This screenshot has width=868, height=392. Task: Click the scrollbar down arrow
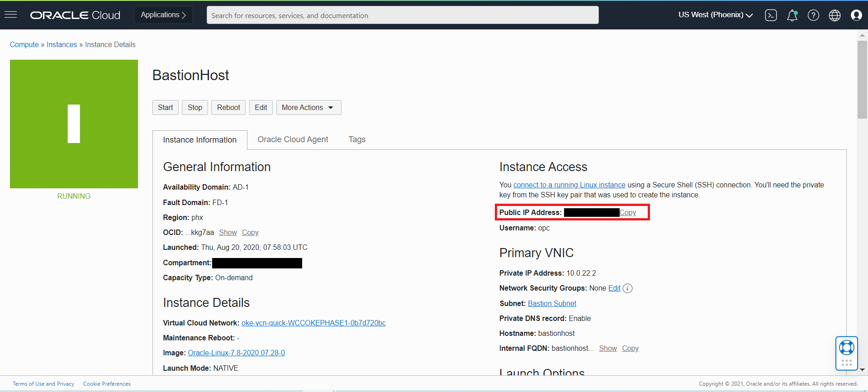(x=862, y=370)
